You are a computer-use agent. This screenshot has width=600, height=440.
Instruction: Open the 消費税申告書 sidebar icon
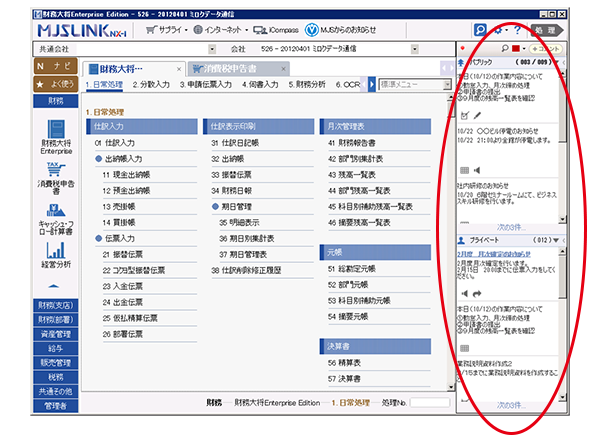(x=56, y=178)
